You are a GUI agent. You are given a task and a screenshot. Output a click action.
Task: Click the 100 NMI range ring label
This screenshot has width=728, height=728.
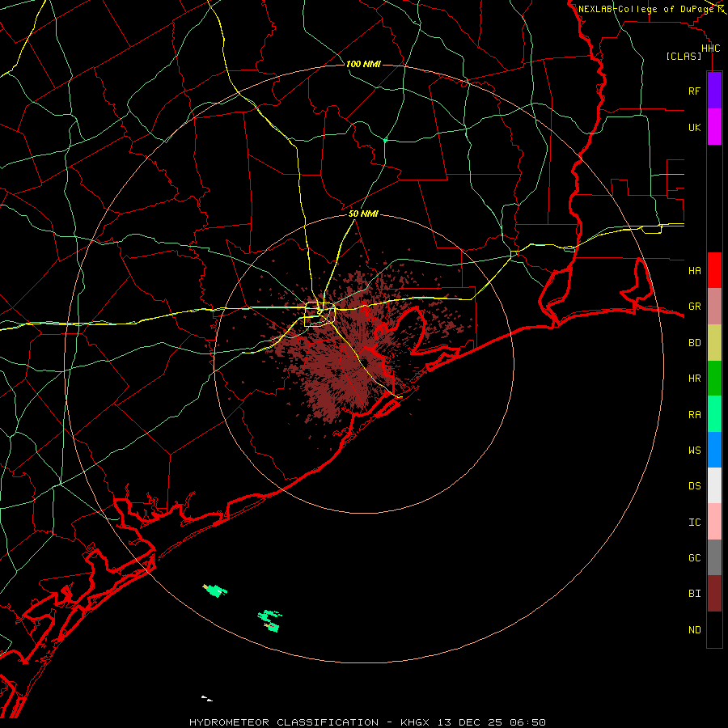point(363,64)
